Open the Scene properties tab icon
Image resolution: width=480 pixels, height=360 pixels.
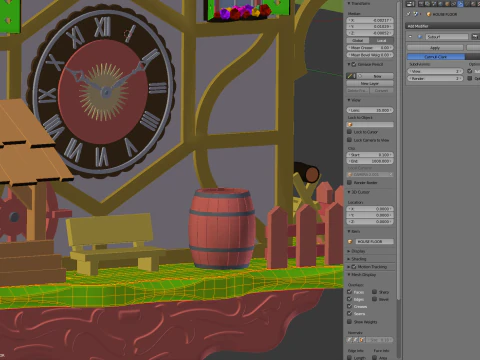point(434,4)
